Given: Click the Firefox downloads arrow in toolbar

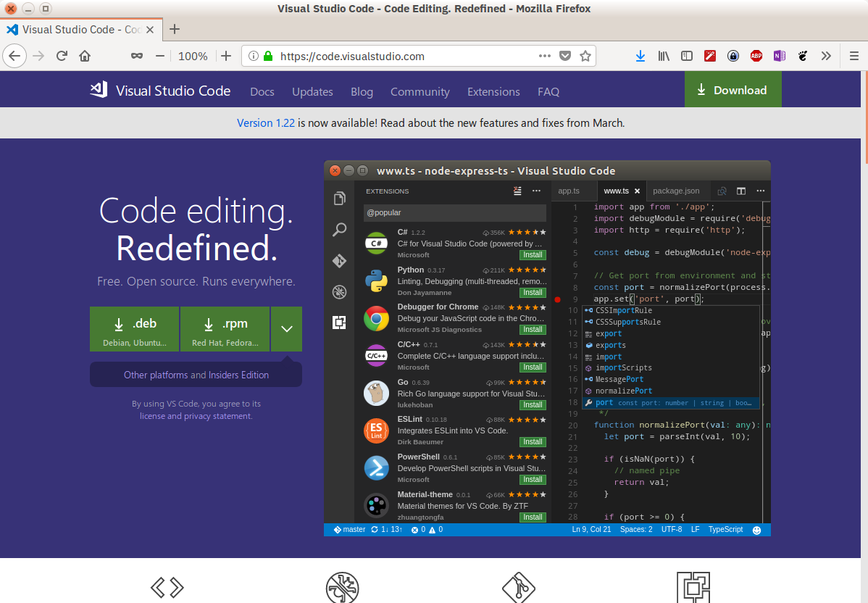Looking at the screenshot, I should click(640, 56).
